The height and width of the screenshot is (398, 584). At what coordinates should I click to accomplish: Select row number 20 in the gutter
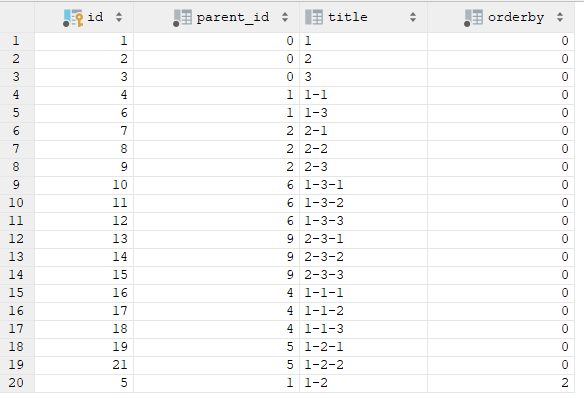pos(16,383)
